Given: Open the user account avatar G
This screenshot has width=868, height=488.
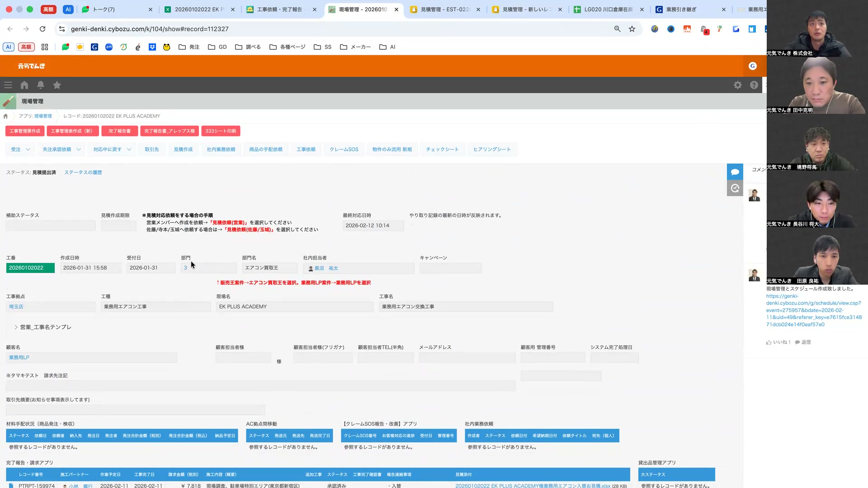Looking at the screenshot, I should (753, 66).
